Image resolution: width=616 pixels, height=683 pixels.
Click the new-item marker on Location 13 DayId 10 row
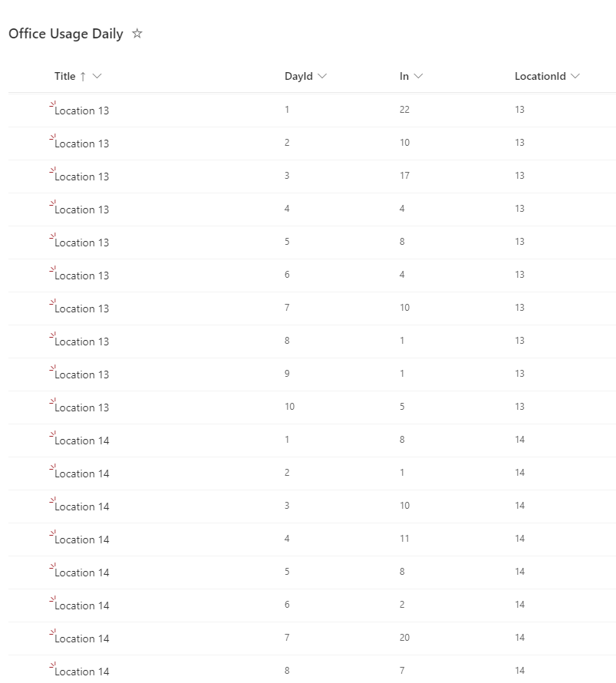pyautogui.click(x=52, y=401)
